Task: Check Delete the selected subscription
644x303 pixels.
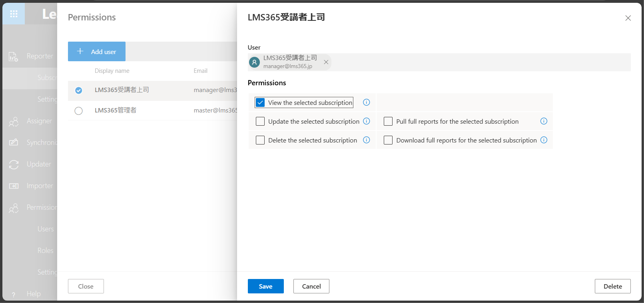Action: coord(260,140)
